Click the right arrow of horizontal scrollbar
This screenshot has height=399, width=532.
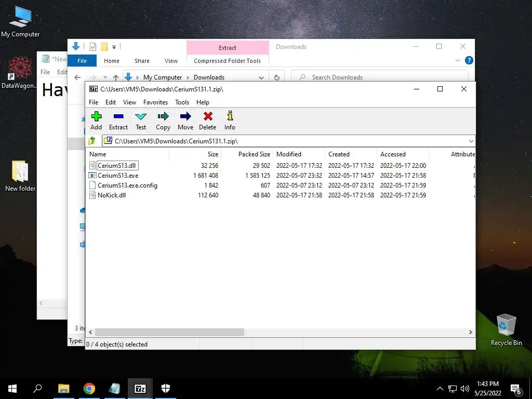pos(470,332)
